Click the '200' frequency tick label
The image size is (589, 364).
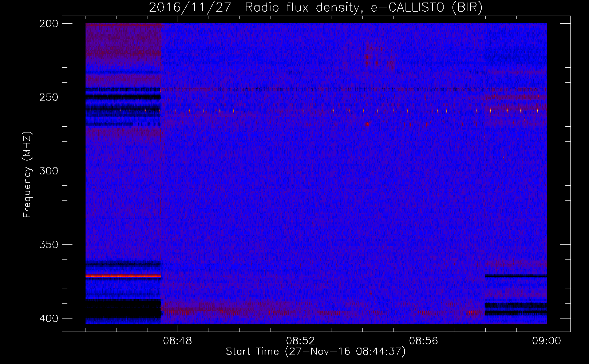[49, 24]
